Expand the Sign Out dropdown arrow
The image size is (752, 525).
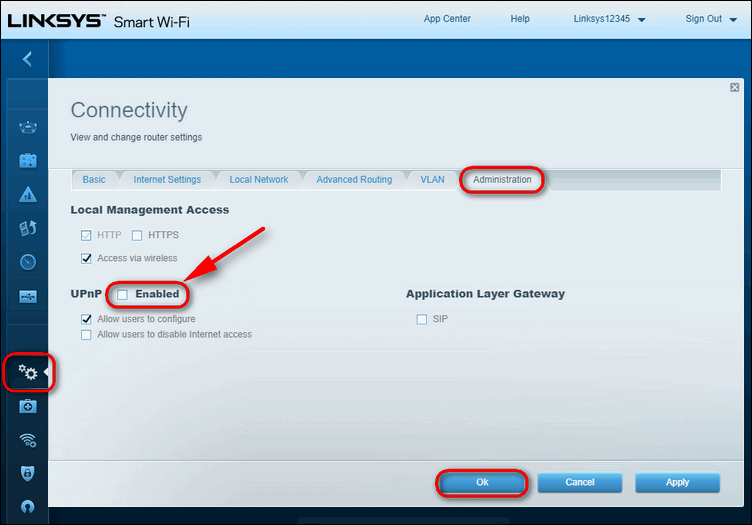(x=733, y=20)
